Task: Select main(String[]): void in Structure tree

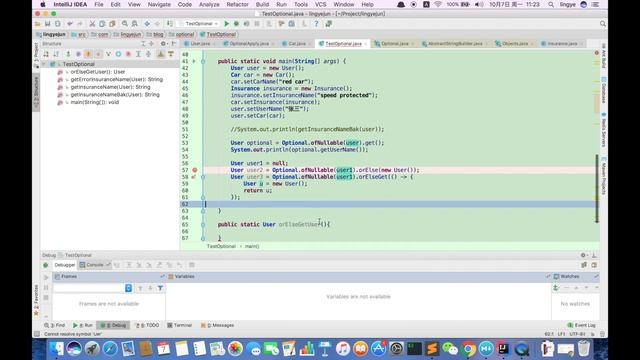Action: pos(94,102)
